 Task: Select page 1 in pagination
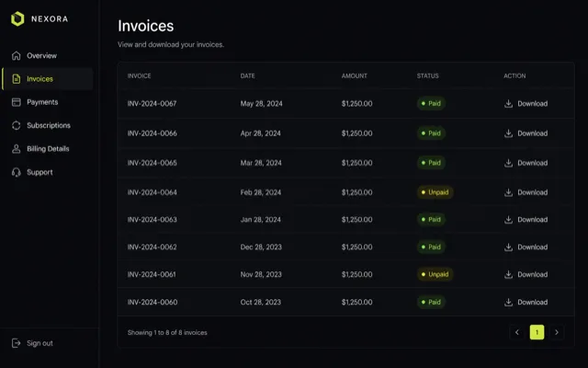(537, 332)
